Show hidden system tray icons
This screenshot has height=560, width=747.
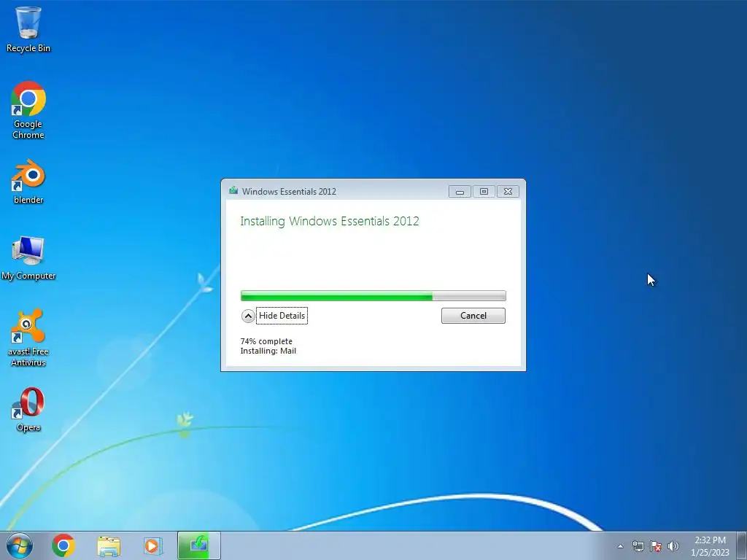pyautogui.click(x=620, y=546)
